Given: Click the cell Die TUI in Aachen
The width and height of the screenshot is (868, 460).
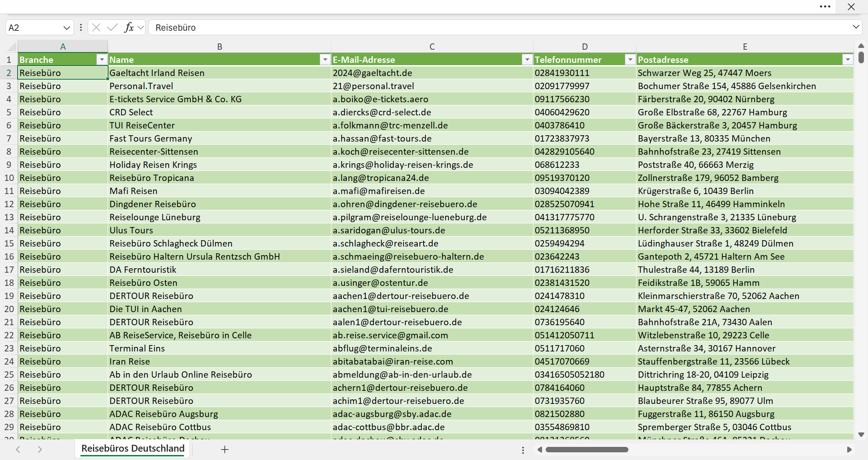Looking at the screenshot, I should (220, 309).
